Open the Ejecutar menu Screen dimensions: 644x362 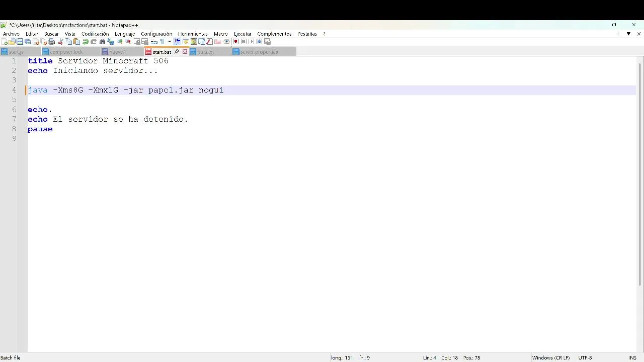243,34
